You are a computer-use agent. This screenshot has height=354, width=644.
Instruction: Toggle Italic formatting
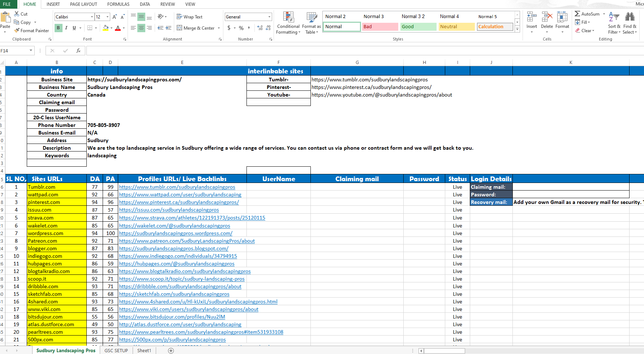coord(66,28)
